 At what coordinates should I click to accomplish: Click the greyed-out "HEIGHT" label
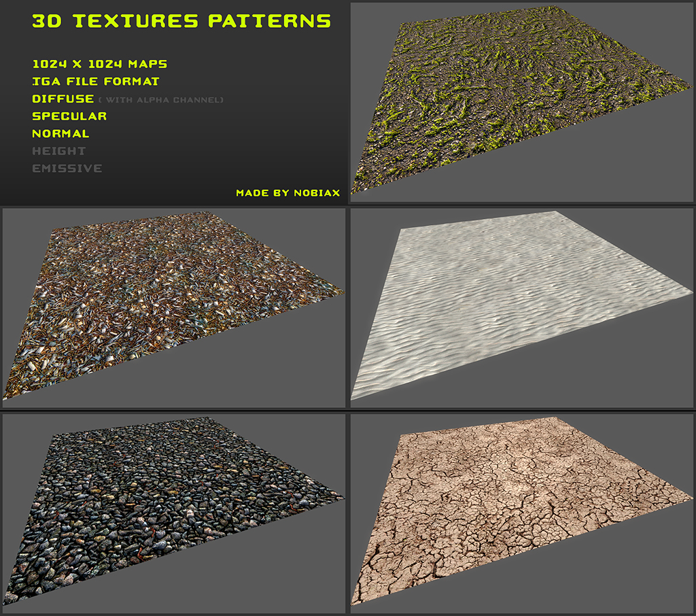pos(59,151)
